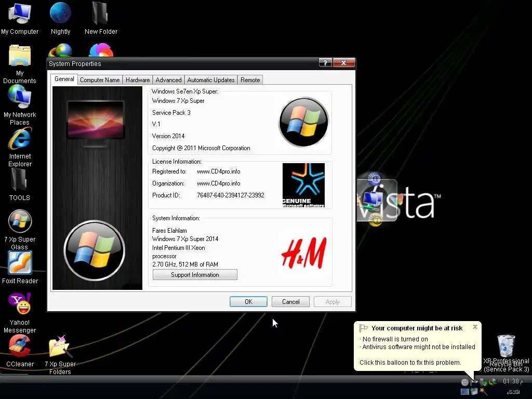Launch the Yahoo! Messenger icon
532x399 pixels.
coord(20,313)
